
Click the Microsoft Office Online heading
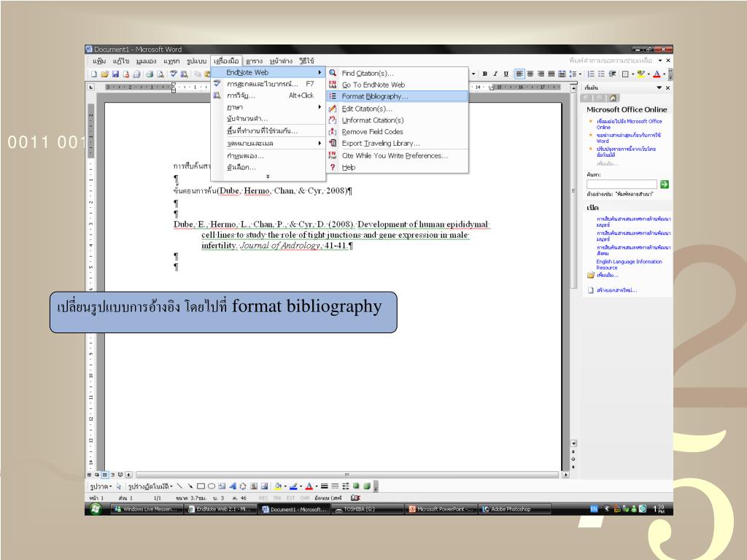point(627,109)
